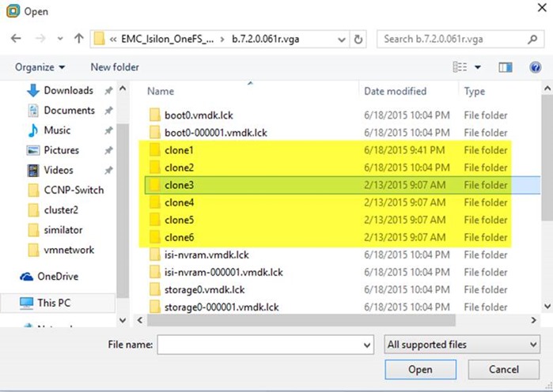
Task: Open the help question mark icon
Action: click(x=535, y=67)
